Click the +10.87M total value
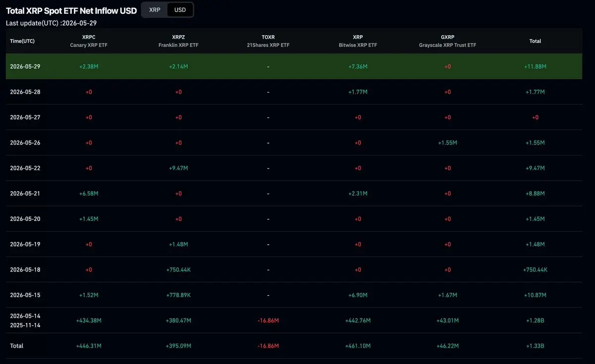595x364 pixels. point(535,295)
